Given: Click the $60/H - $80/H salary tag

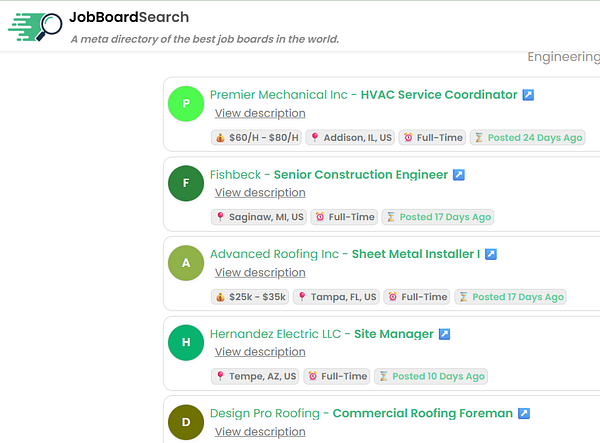Looking at the screenshot, I should coord(256,137).
